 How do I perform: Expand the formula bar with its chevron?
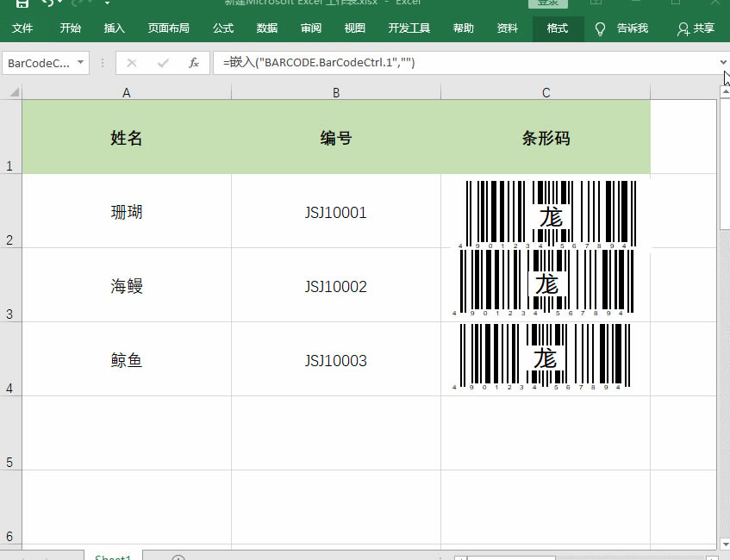tap(722, 62)
